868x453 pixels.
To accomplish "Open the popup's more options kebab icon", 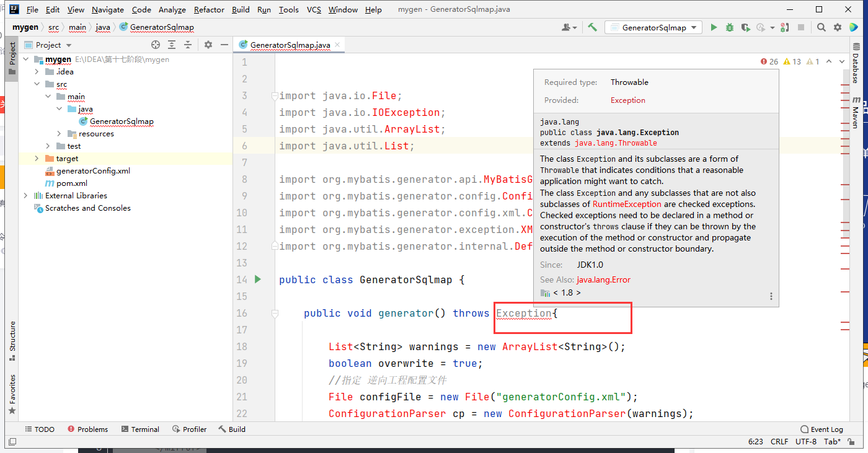I will tap(771, 296).
